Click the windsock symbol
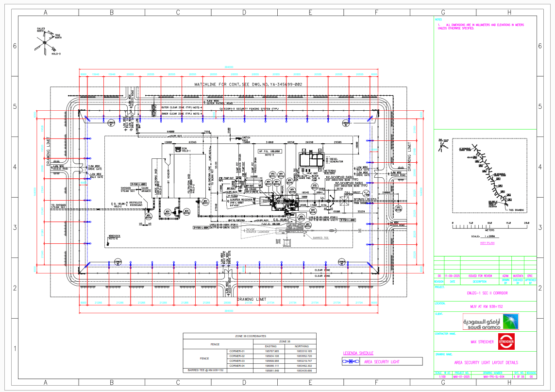 click(108, 244)
